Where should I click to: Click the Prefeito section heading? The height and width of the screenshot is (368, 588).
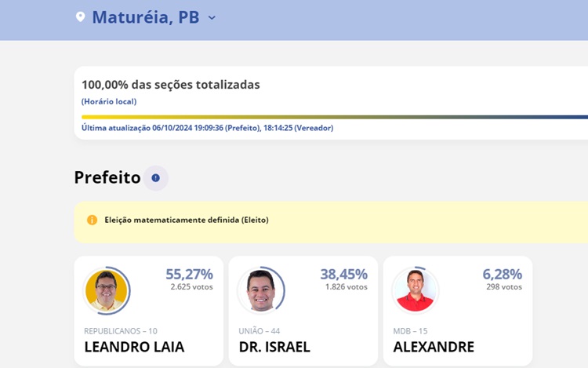(107, 178)
